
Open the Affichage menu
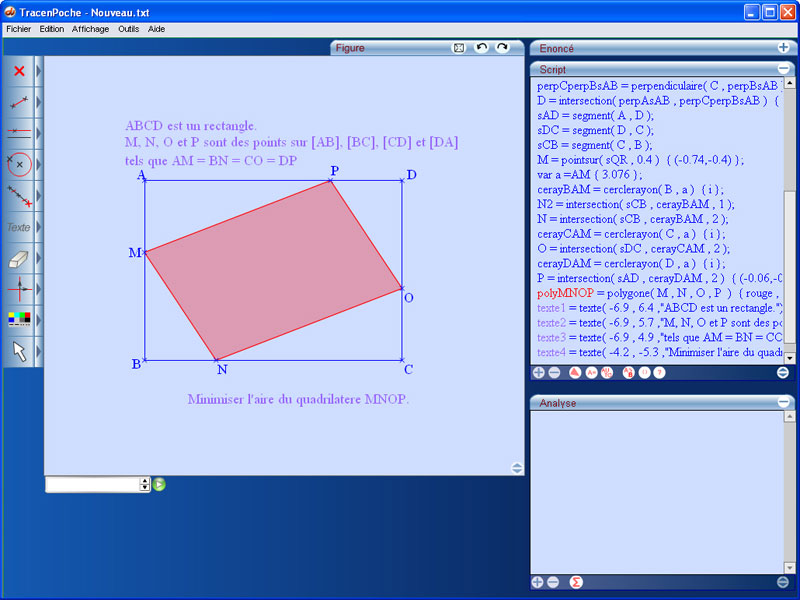point(90,29)
